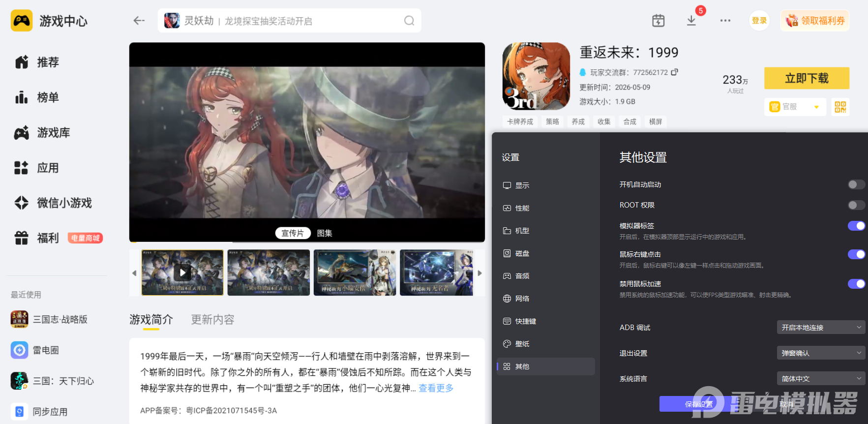Screen dimensions: 868x424
Task: Go back with the arrow icon
Action: click(x=139, y=21)
